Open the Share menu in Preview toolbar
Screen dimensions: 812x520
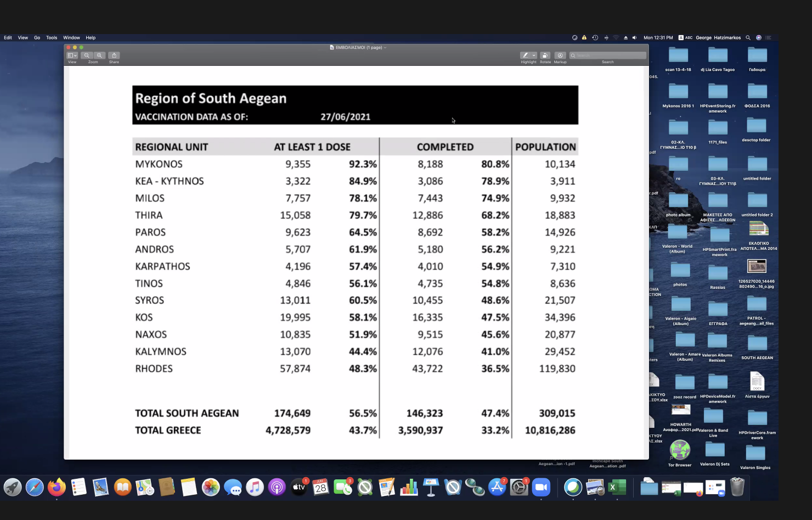[114, 55]
